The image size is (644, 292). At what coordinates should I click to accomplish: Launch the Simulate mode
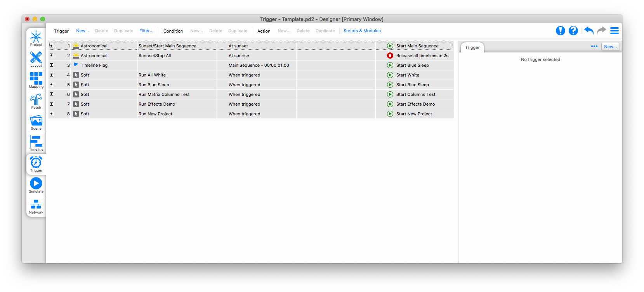pos(36,185)
